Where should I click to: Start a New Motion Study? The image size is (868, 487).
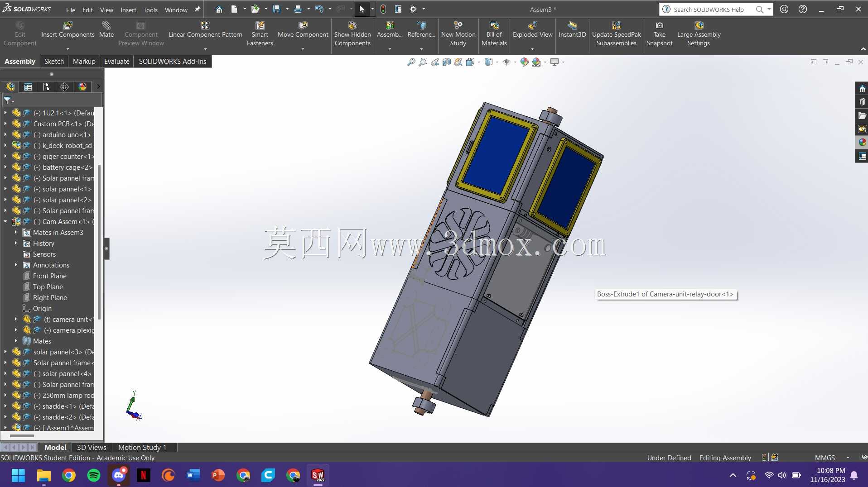pyautogui.click(x=458, y=33)
